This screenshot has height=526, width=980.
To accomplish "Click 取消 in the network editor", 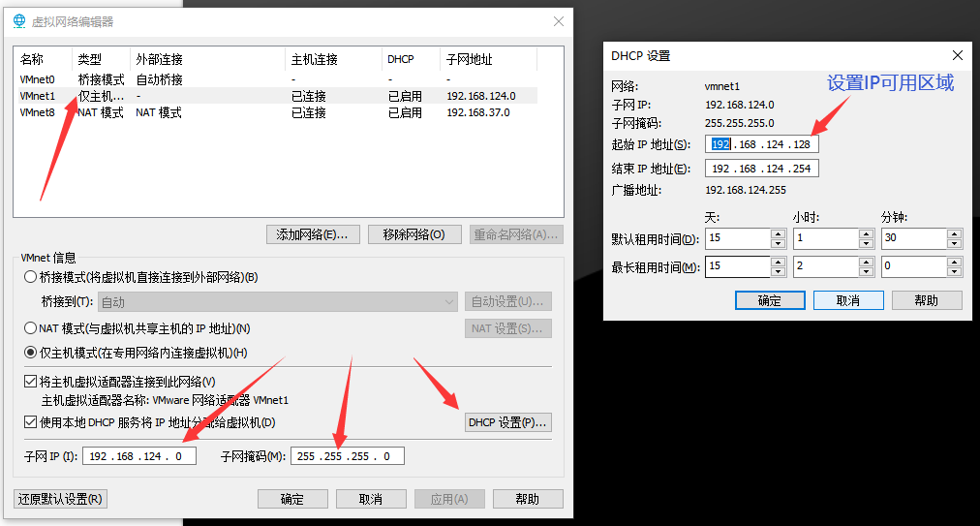I will [371, 499].
